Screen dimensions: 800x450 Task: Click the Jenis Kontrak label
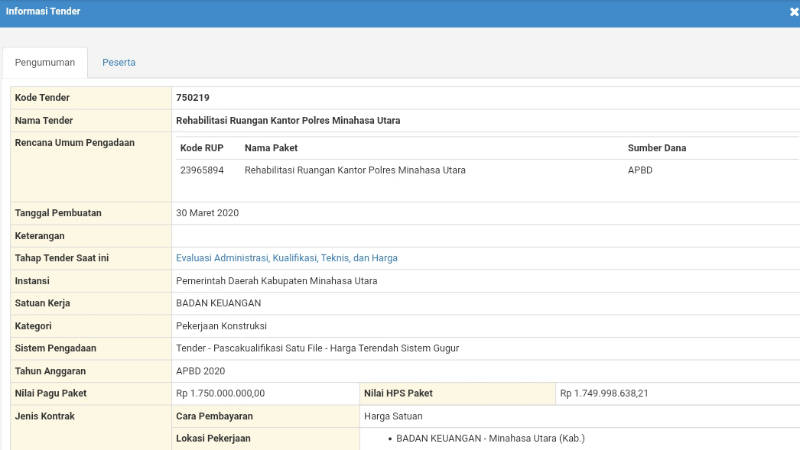44,416
